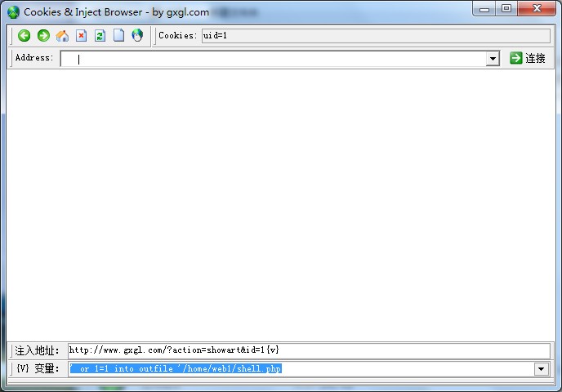
Task: Go forward with the green right arrow
Action: coord(43,35)
